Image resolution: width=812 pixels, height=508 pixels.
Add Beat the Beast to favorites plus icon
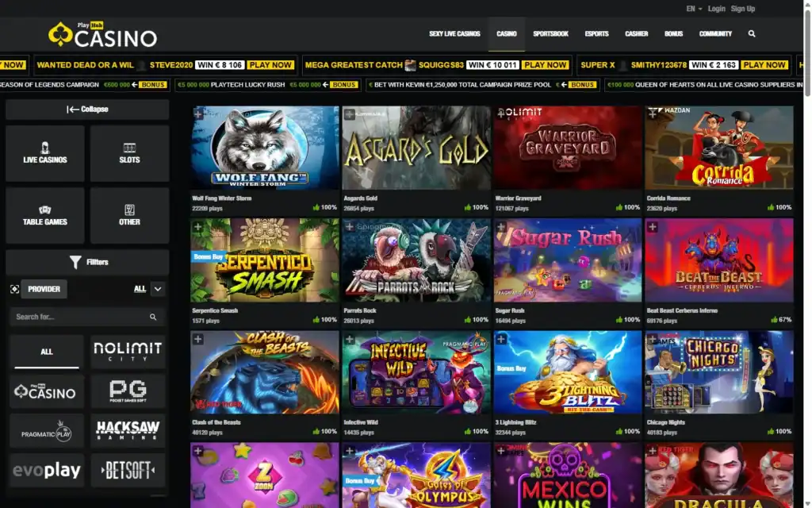click(653, 226)
